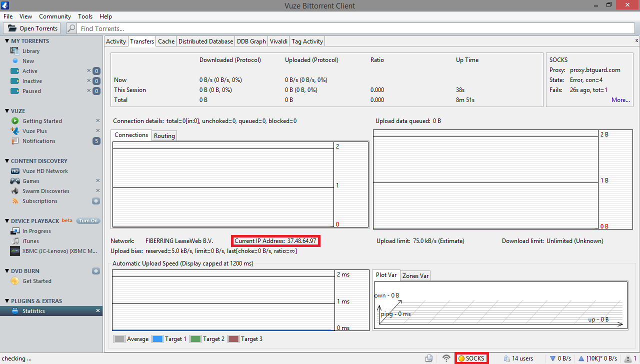Switch to the Routing tab

click(x=164, y=136)
